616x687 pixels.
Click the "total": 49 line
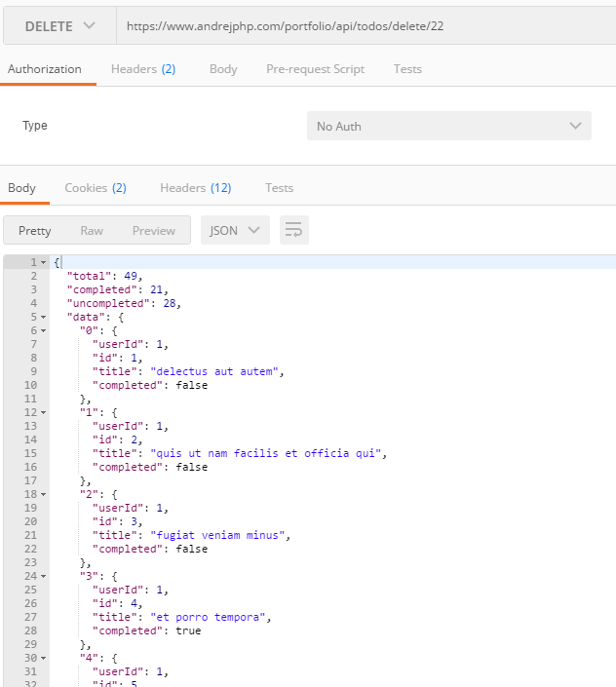pos(104,276)
